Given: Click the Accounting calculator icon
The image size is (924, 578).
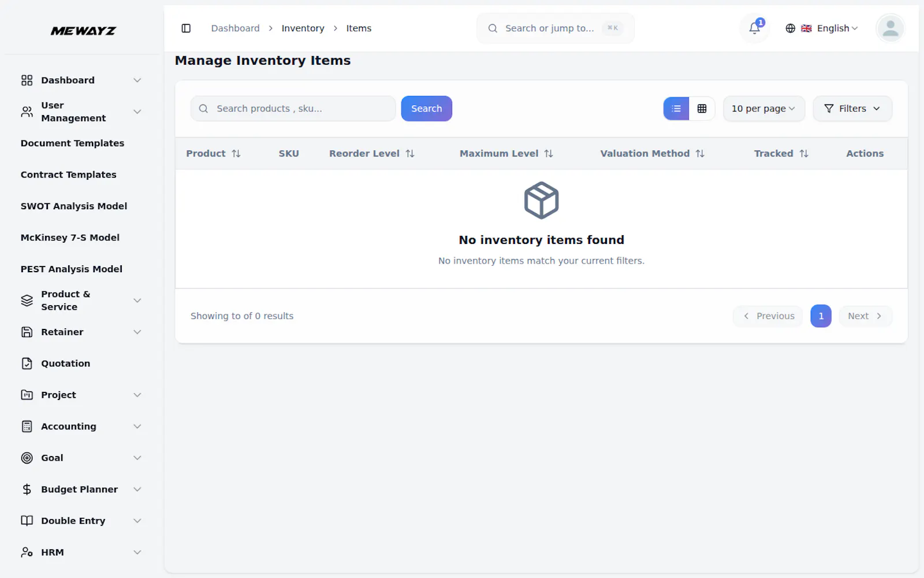Looking at the screenshot, I should point(27,427).
